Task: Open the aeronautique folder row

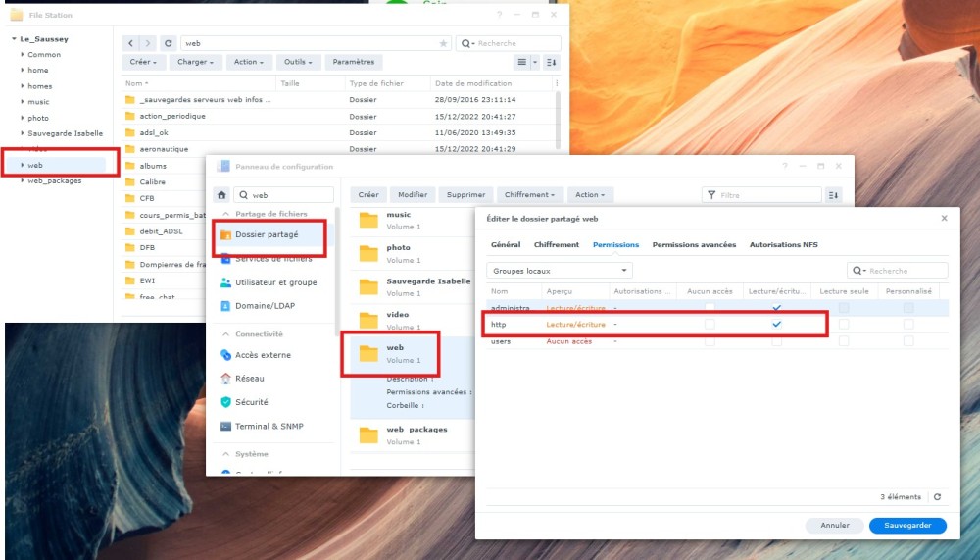Action: 337,149
